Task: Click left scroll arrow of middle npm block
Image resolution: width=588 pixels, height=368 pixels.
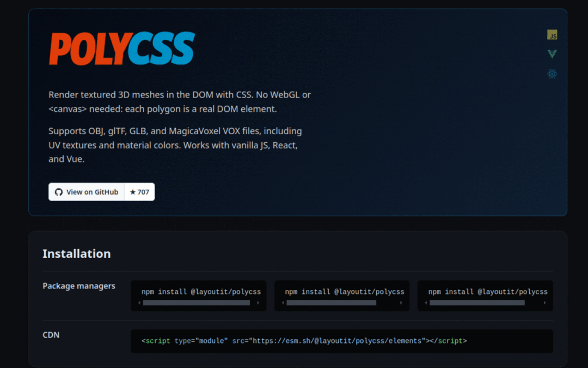Action: [283, 303]
